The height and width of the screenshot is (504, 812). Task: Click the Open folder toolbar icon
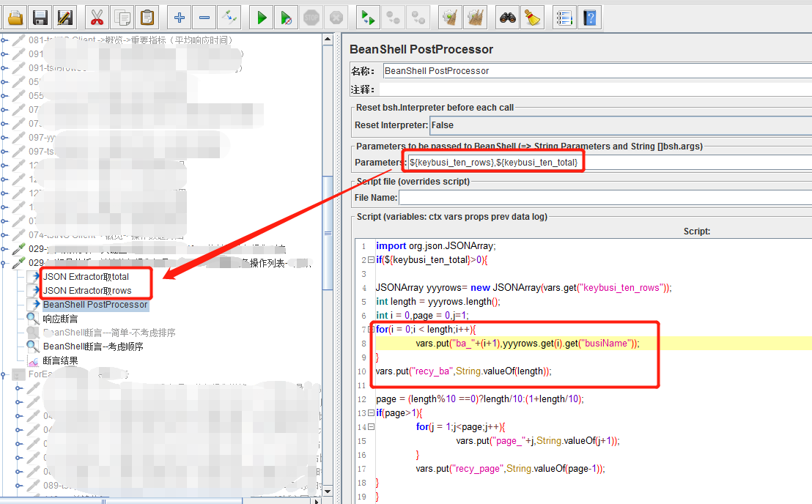15,18
